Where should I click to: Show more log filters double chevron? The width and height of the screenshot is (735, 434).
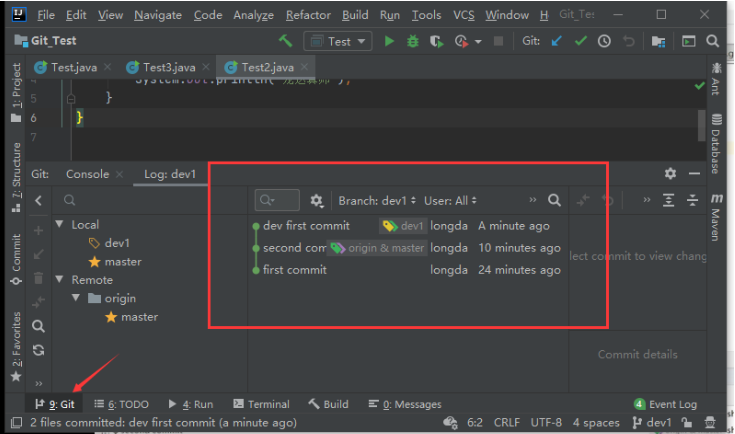tap(532, 200)
